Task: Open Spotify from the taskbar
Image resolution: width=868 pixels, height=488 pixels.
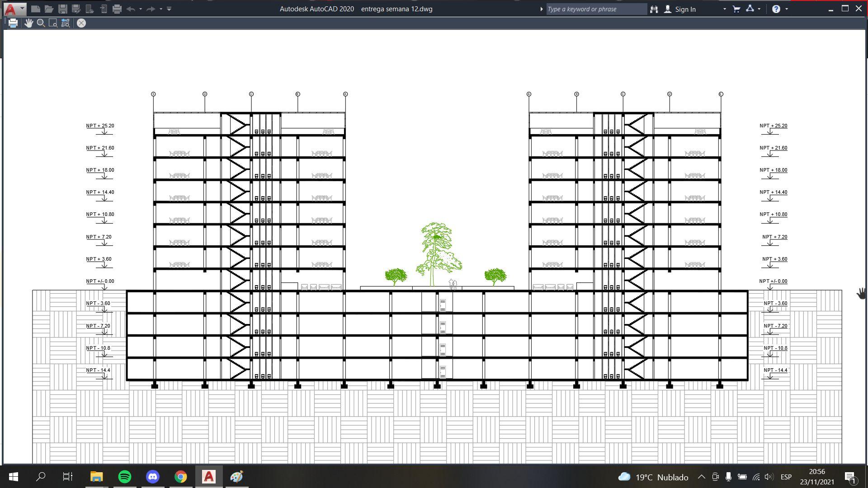Action: pos(125,477)
